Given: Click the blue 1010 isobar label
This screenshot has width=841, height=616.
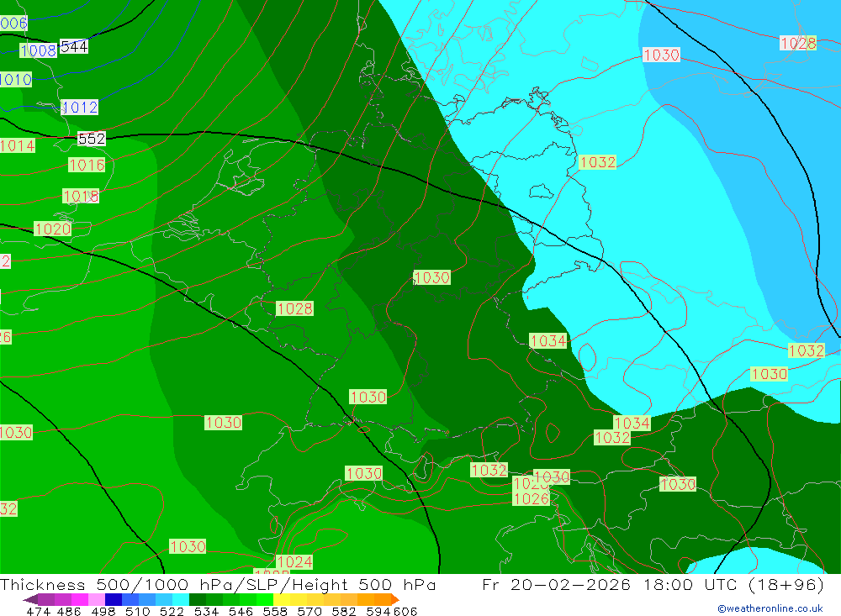Looking at the screenshot, I should [x=16, y=80].
